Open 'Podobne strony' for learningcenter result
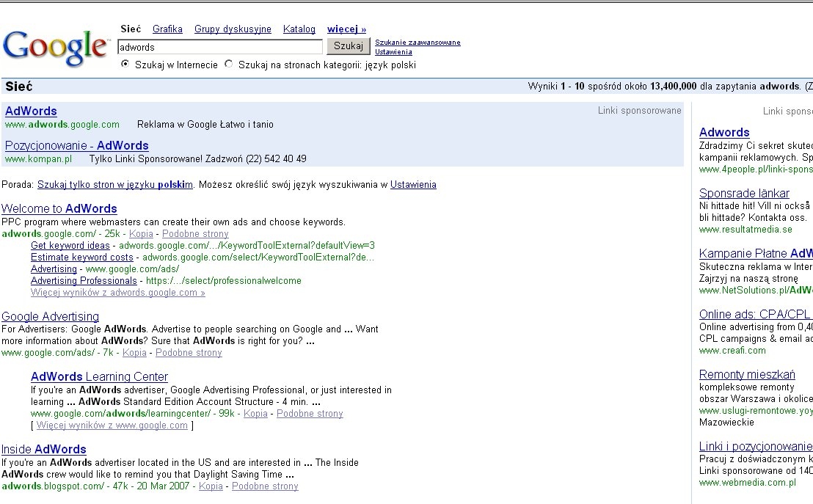Image resolution: width=813 pixels, height=504 pixels. point(310,413)
